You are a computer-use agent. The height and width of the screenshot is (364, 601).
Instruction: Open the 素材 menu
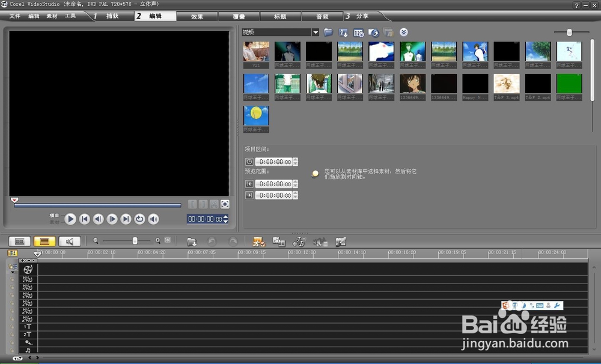point(52,16)
